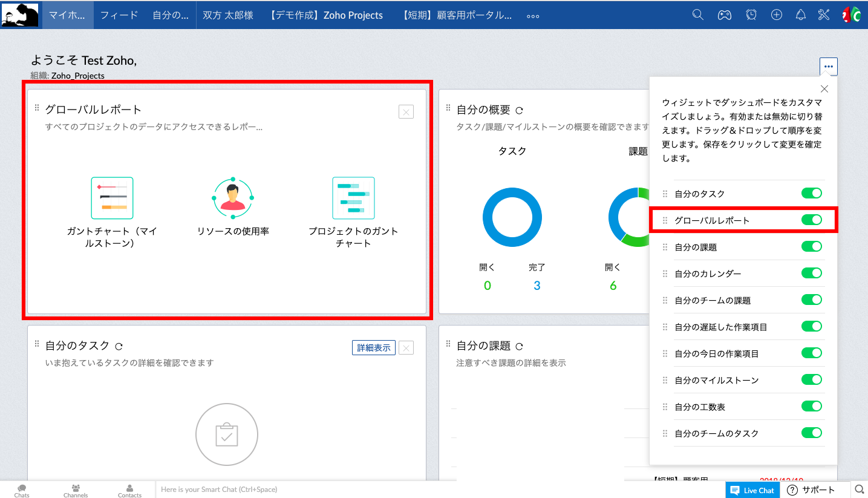Click the open tasks count 0
Image resolution: width=868 pixels, height=498 pixels.
(x=488, y=286)
